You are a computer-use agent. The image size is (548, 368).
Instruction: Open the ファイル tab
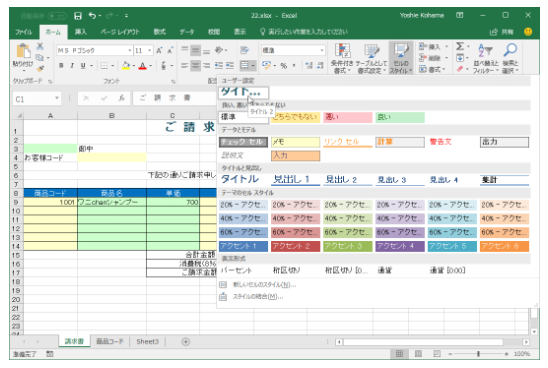click(x=23, y=32)
